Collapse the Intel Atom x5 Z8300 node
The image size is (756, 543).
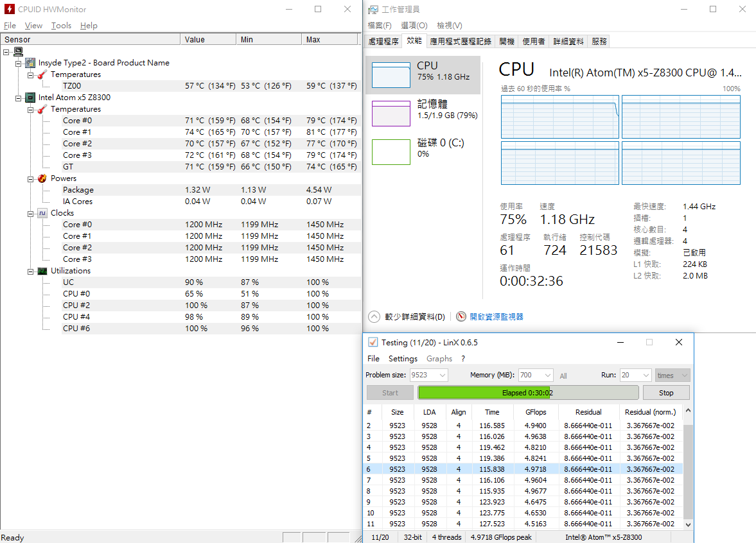tap(18, 98)
